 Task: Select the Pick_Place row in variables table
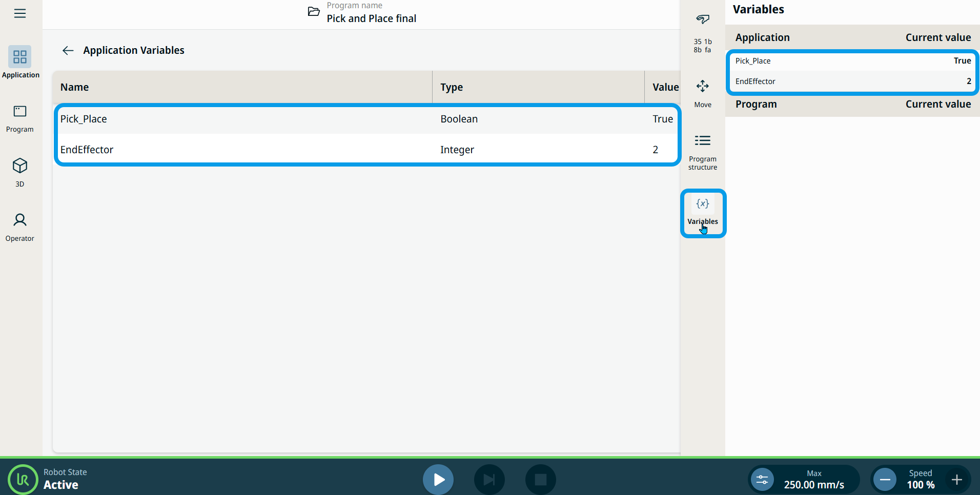coord(366,119)
